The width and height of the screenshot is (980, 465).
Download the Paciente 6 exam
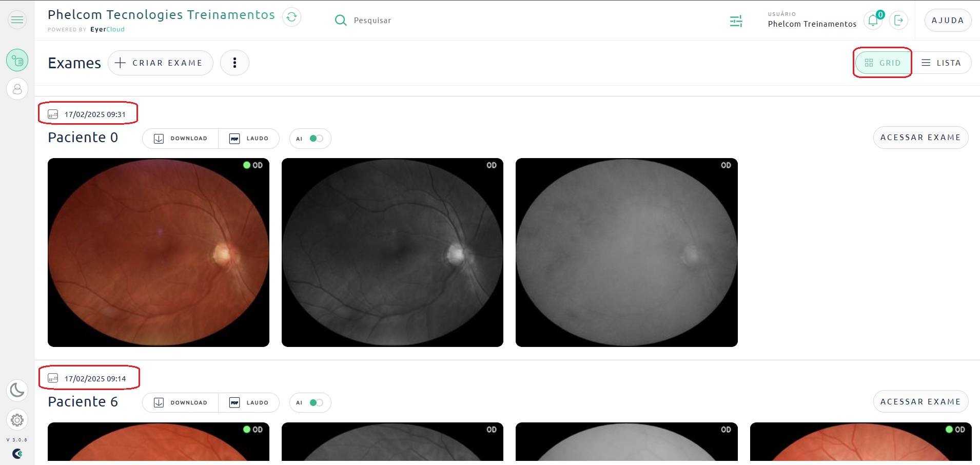[x=181, y=402]
